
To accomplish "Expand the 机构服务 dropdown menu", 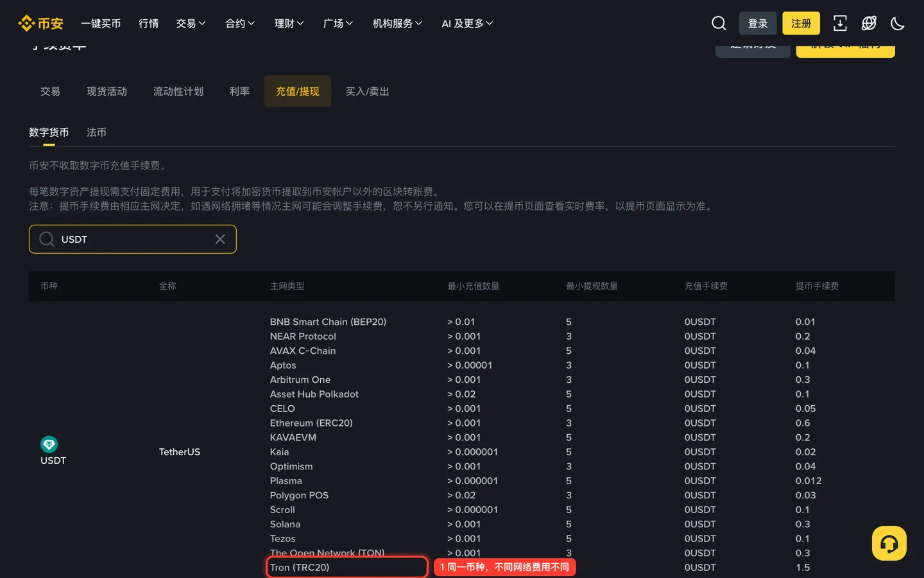I will [x=397, y=24].
